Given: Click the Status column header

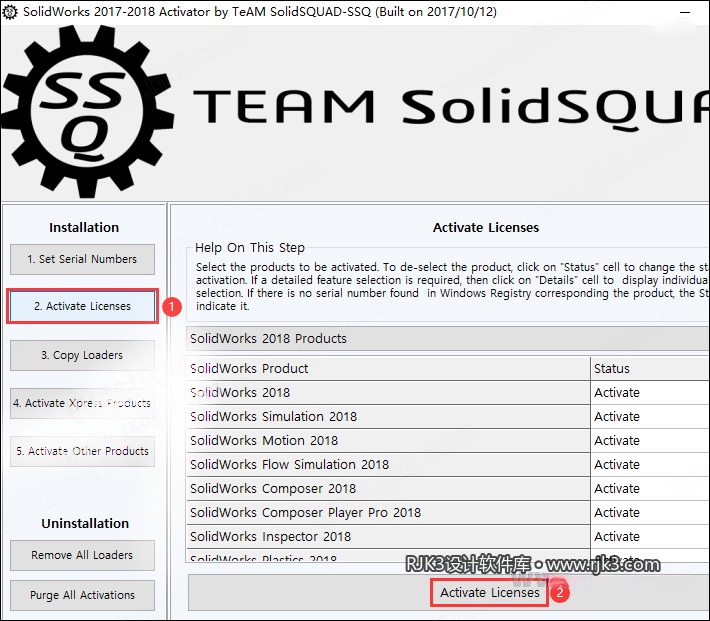Looking at the screenshot, I should coord(650,368).
